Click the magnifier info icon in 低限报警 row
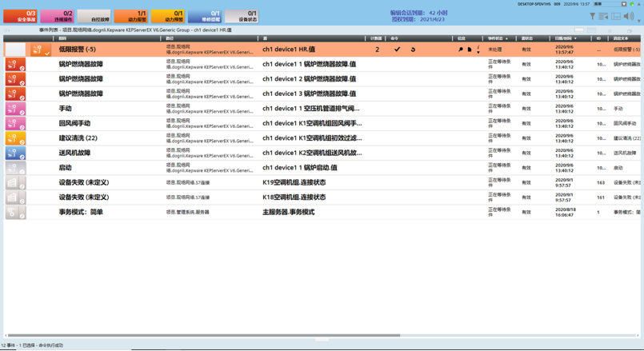This screenshot has width=644, height=351. click(x=461, y=50)
